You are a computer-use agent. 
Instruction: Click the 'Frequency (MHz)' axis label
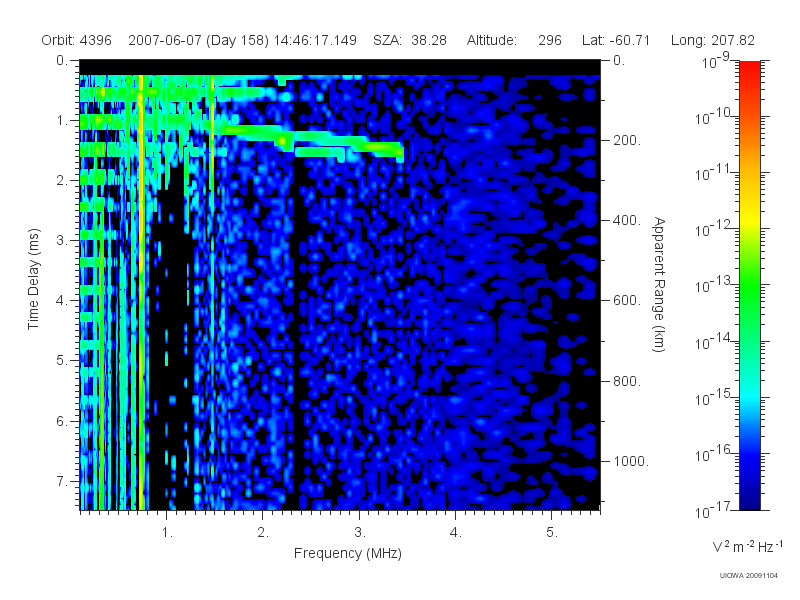click(x=347, y=553)
